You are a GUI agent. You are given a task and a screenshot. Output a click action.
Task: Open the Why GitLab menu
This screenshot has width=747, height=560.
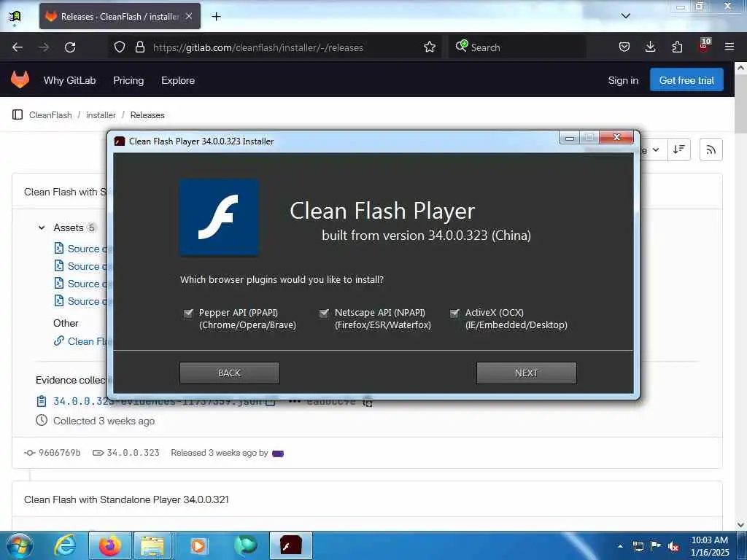click(x=69, y=80)
